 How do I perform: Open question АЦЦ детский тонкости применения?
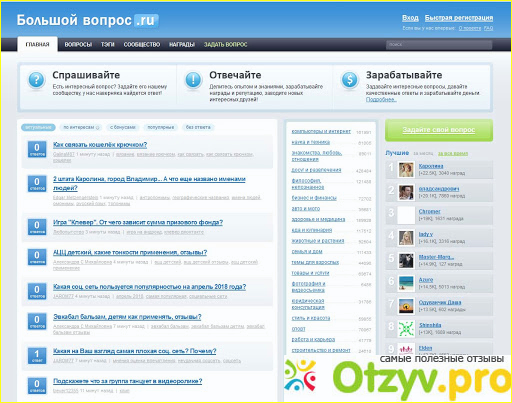[x=130, y=252]
